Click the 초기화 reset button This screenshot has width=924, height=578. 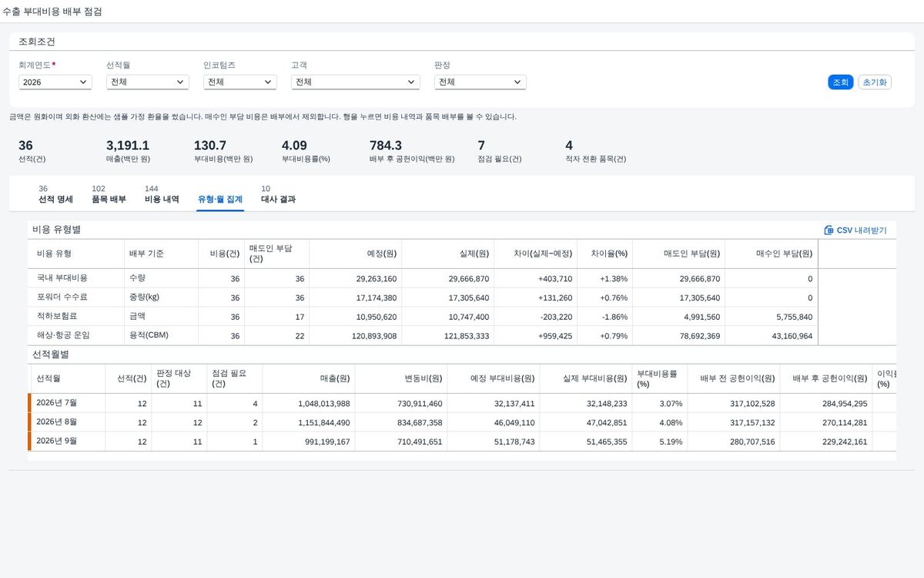pos(875,82)
